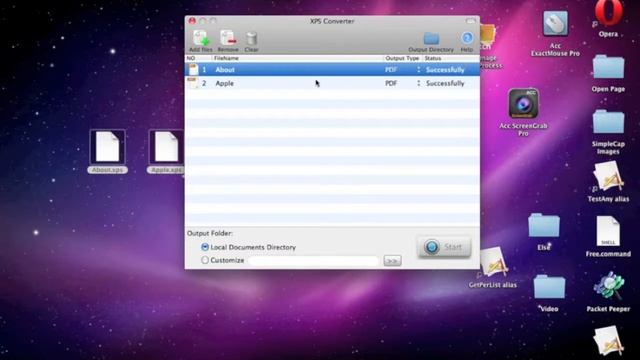The image size is (640, 360).
Task: Click the Filename column header
Action: [226, 58]
